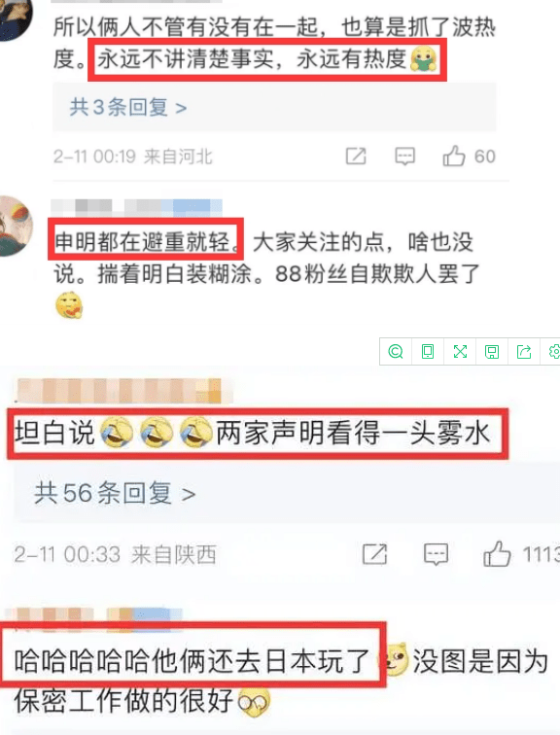Expand 共56条回复 replies
The height and width of the screenshot is (735, 560).
(x=115, y=493)
